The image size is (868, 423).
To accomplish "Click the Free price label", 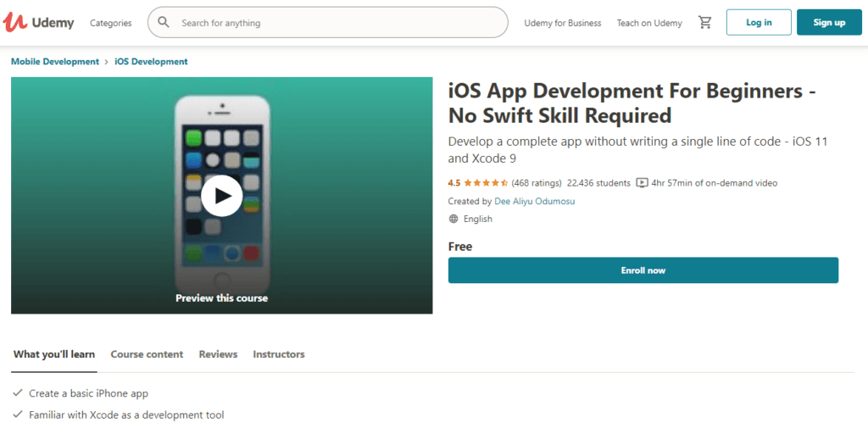I will 460,247.
